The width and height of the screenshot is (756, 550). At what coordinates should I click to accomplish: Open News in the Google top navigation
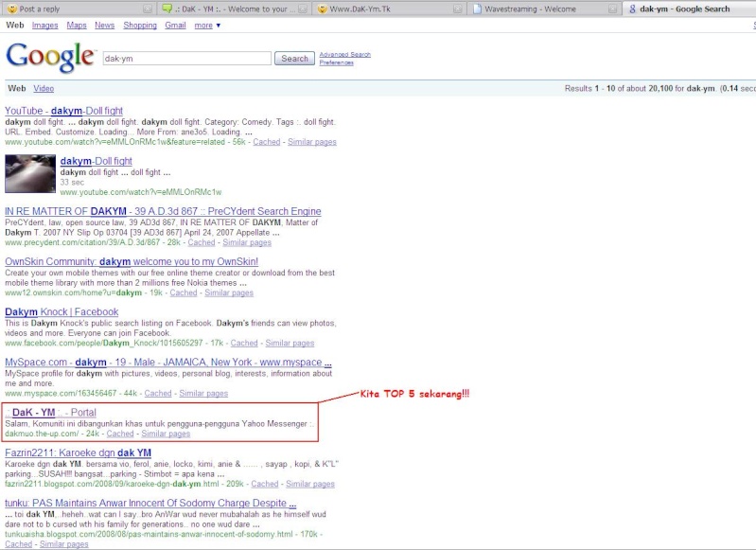(x=105, y=26)
